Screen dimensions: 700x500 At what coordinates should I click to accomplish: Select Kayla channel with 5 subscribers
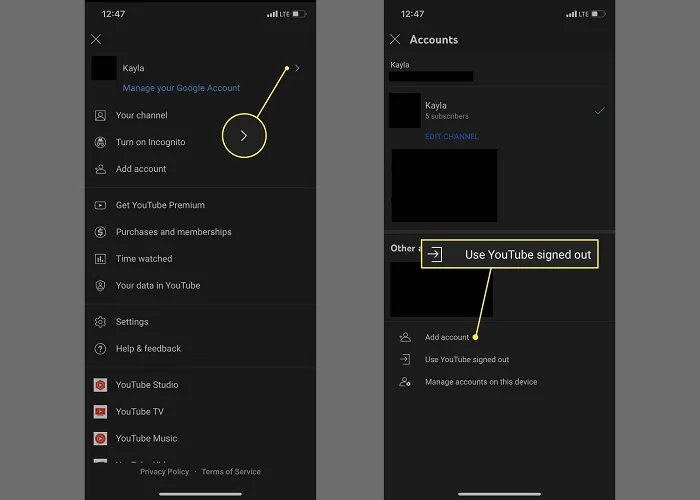coord(499,111)
